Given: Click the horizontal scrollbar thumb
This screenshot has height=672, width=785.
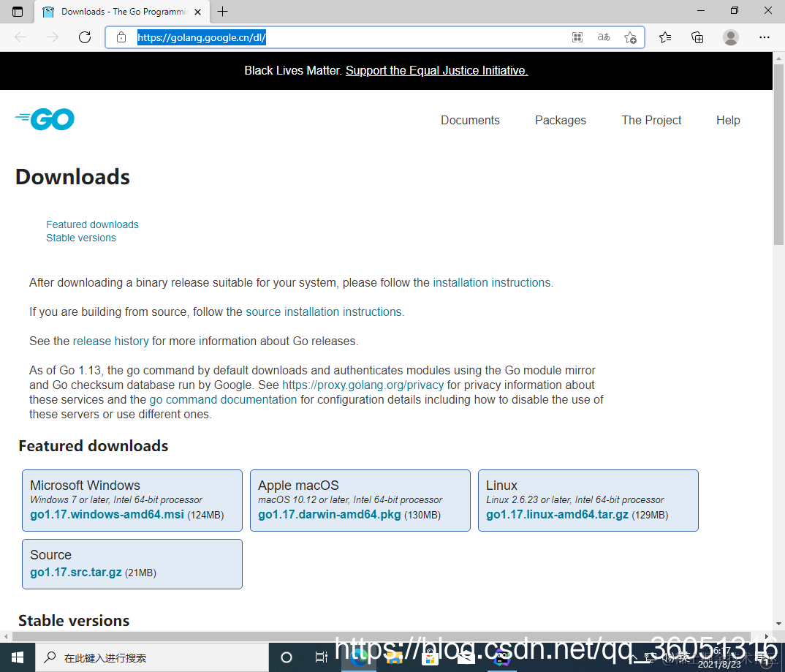Looking at the screenshot, I should coord(381,636).
